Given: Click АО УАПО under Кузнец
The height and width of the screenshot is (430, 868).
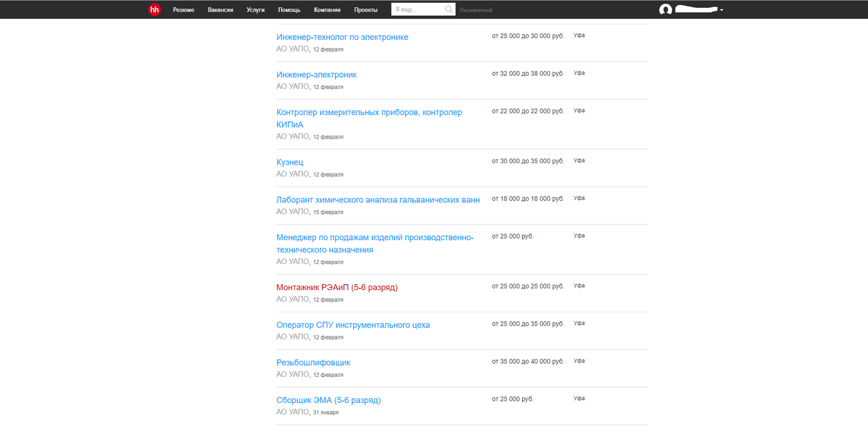Looking at the screenshot, I should point(292,174).
